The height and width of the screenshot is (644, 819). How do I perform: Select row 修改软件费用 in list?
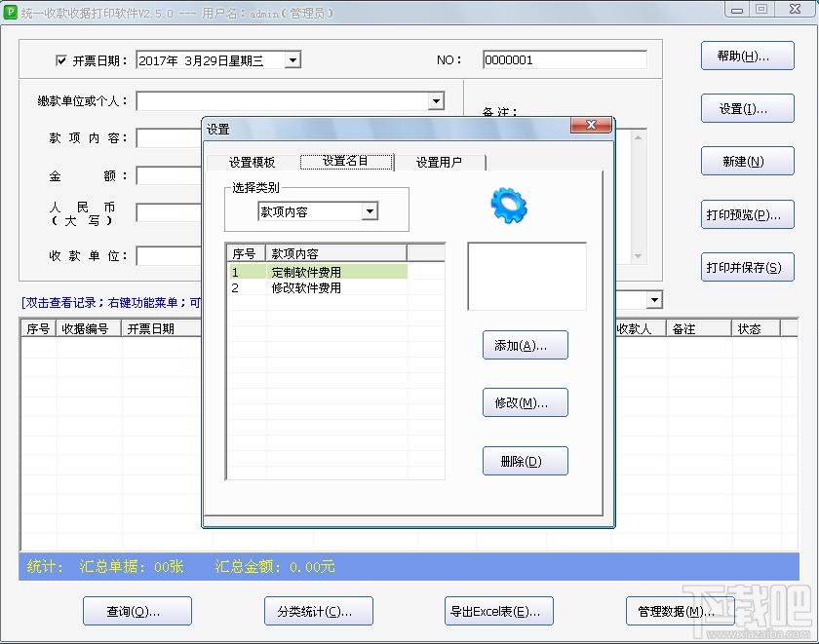318,287
